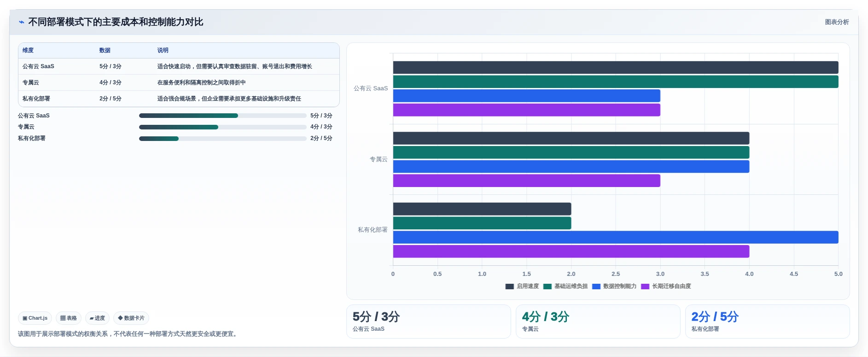Screen dimensions: 868x357
Task: Click 专属云 purple 长期迁移自由度 chart bar
Action: pos(526,181)
